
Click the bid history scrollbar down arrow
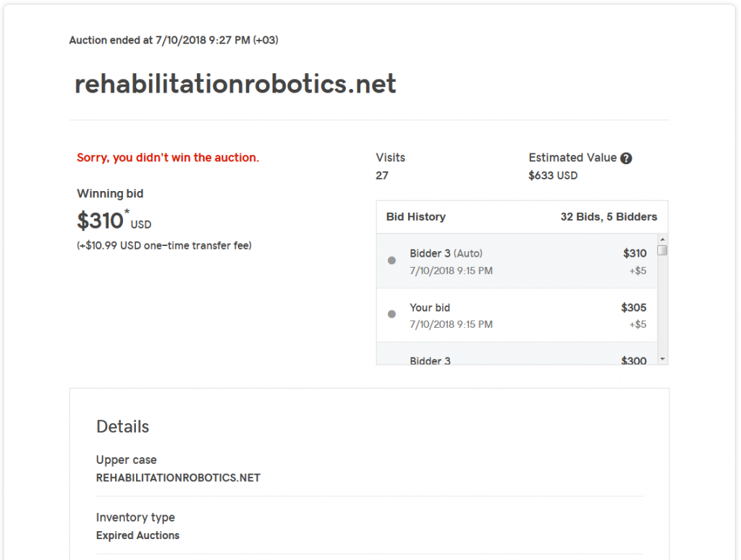point(663,359)
